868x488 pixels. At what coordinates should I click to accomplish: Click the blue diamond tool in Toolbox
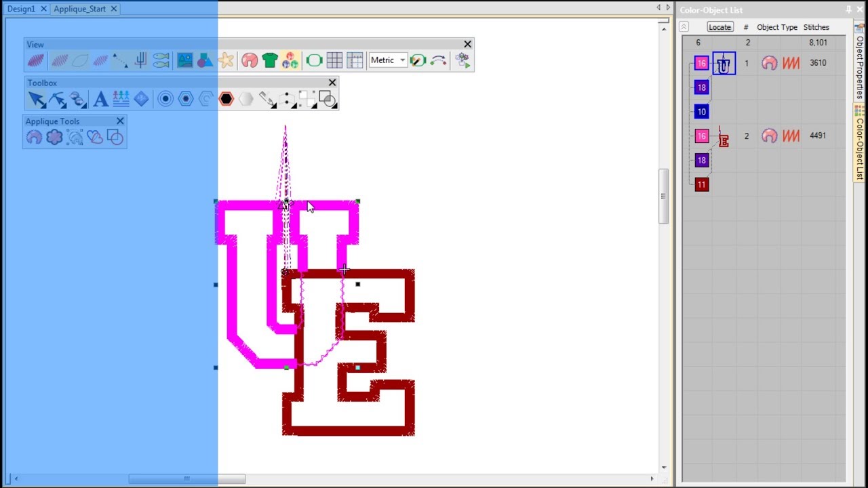pos(141,100)
